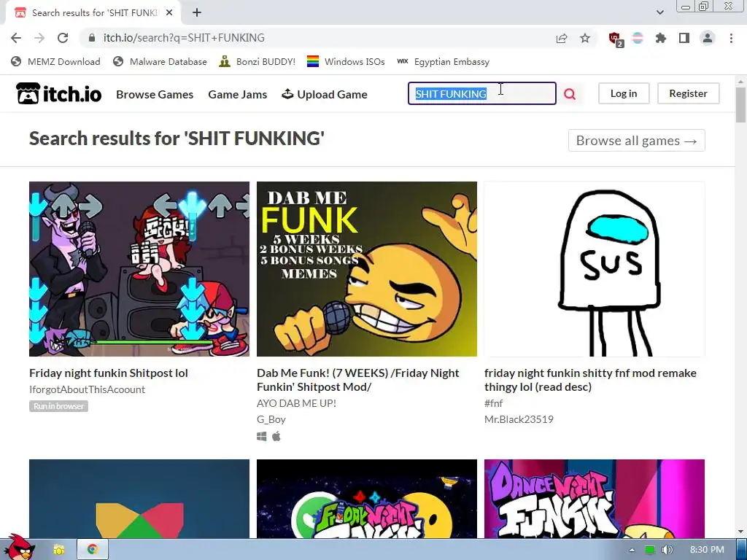Viewport: 747px width, 560px height.
Task: Open author G_Boy
Action: pyautogui.click(x=271, y=419)
